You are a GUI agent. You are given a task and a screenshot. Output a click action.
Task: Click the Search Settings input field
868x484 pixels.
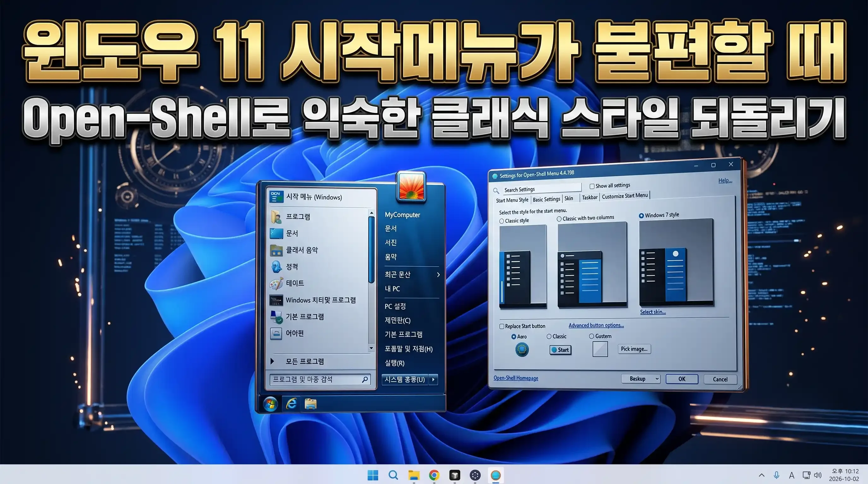pyautogui.click(x=542, y=189)
